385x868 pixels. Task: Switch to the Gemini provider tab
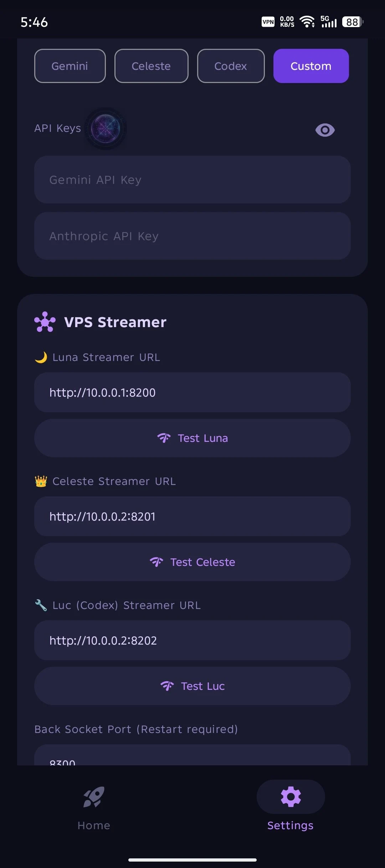point(70,66)
